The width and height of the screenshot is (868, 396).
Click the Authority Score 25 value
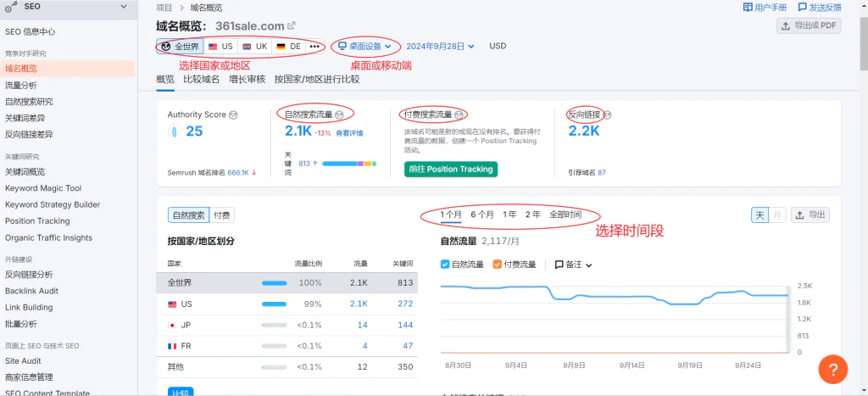tap(194, 131)
